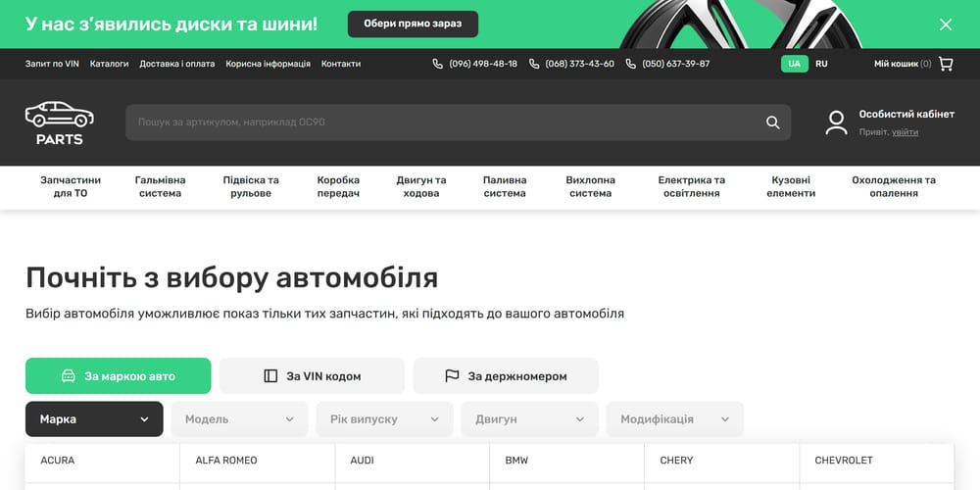
Task: Open Запчастини для ТО category
Action: pyautogui.click(x=71, y=187)
